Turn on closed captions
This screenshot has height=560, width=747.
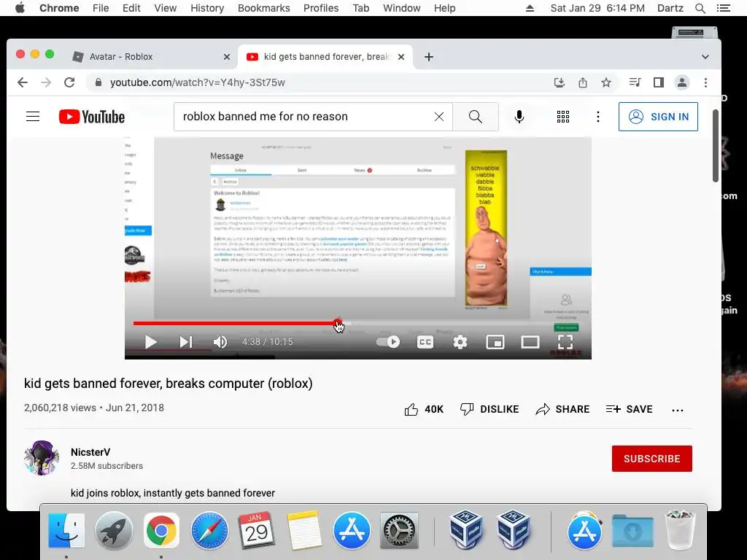click(425, 342)
